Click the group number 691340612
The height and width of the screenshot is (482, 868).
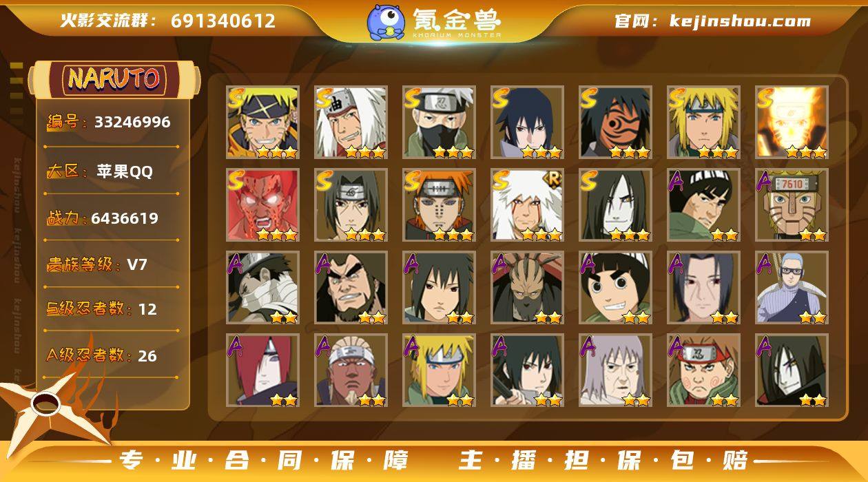click(x=223, y=21)
